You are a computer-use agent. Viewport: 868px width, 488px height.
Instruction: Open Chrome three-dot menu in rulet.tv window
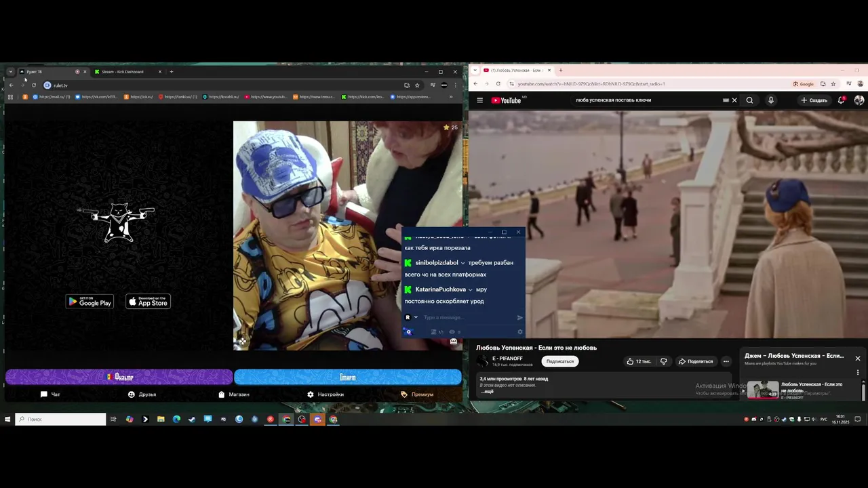point(455,85)
